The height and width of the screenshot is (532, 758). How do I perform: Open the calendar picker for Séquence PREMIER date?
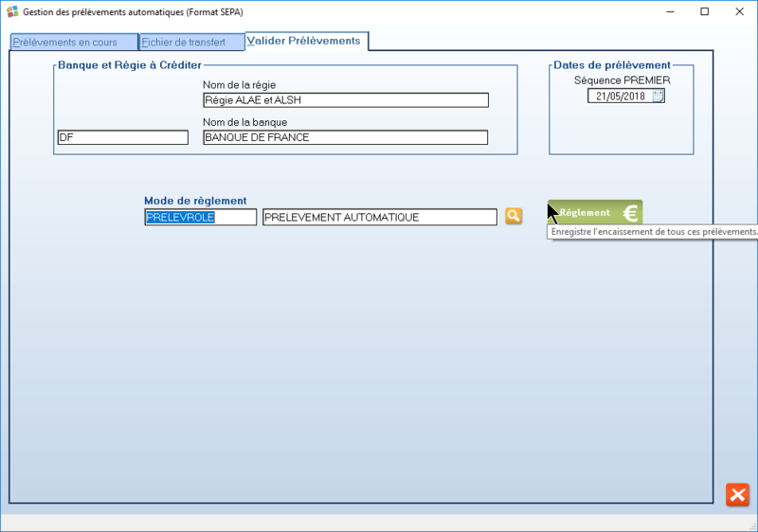click(x=658, y=96)
